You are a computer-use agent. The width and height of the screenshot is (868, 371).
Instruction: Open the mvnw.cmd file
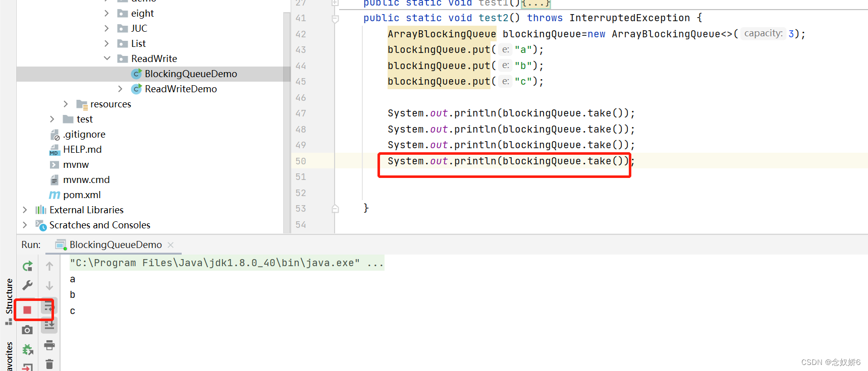(86, 179)
